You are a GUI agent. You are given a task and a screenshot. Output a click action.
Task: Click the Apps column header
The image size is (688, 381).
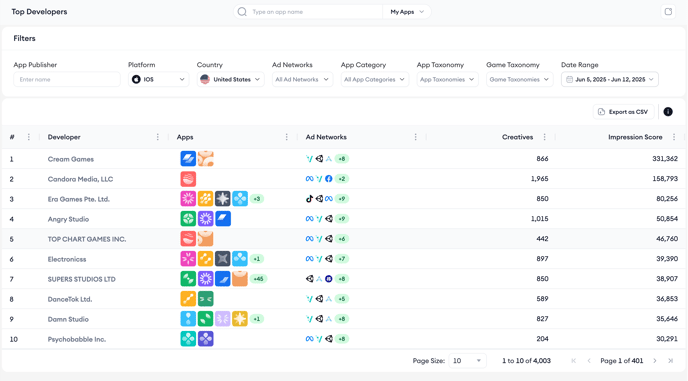click(x=185, y=137)
